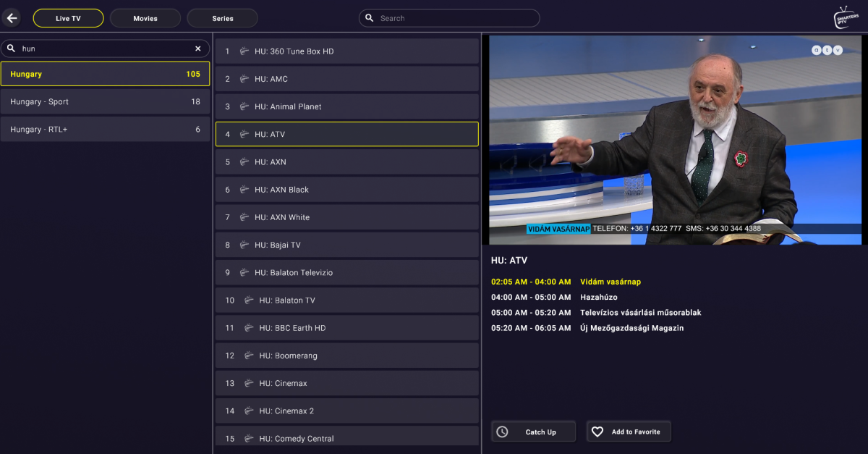The image size is (868, 454).
Task: Choose the Hungary - RTL+ category
Action: [x=105, y=130]
